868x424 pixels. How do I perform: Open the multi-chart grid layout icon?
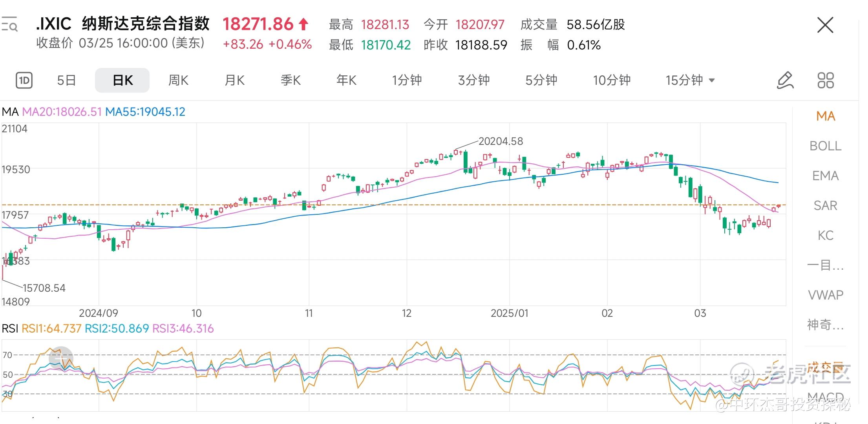pyautogui.click(x=825, y=80)
